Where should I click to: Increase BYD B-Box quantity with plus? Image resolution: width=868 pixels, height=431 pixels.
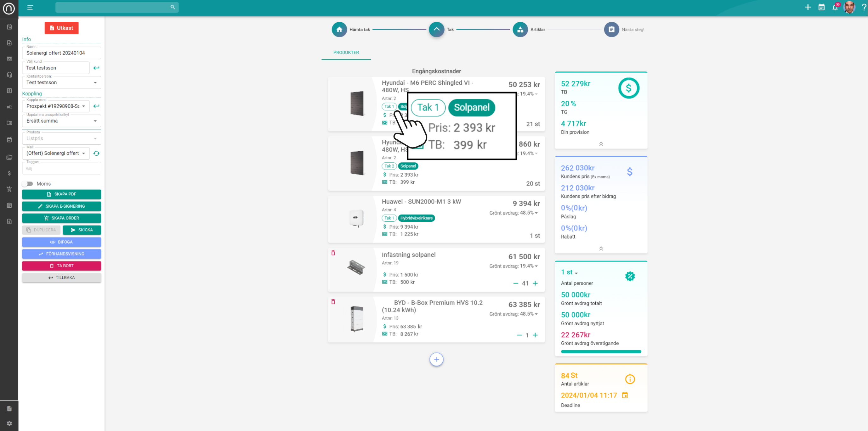(x=535, y=335)
